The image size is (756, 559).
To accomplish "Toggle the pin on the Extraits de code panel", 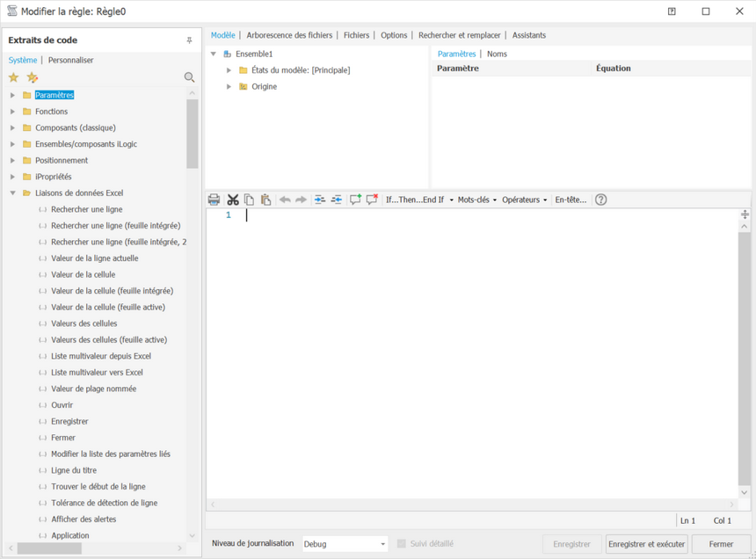I will [x=188, y=40].
